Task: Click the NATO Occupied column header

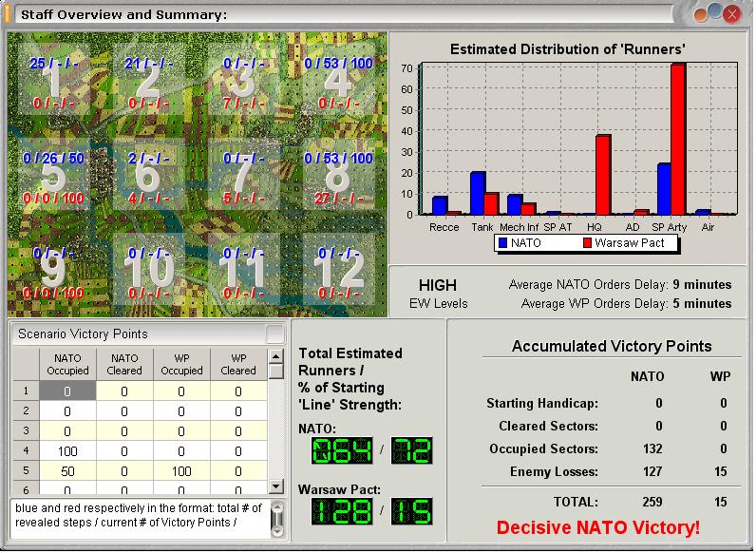Action: (x=67, y=364)
